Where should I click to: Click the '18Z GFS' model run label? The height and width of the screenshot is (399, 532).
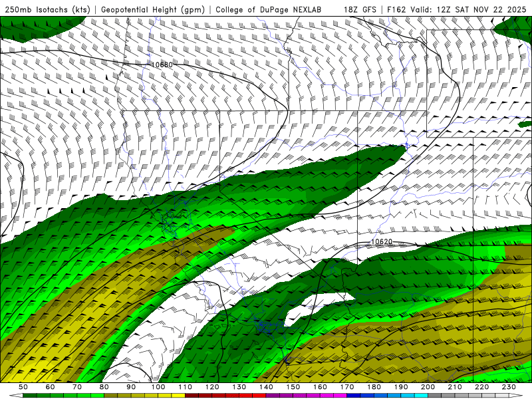pos(360,9)
